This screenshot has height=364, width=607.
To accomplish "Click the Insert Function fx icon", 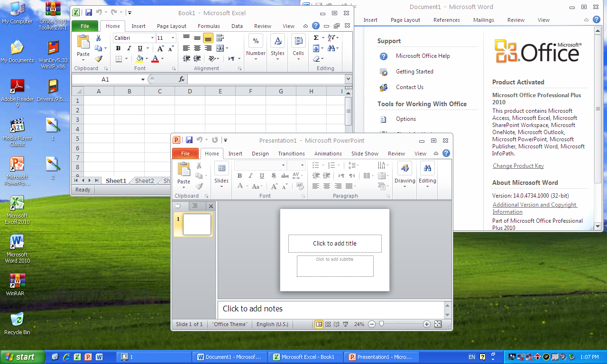I will pos(181,79).
